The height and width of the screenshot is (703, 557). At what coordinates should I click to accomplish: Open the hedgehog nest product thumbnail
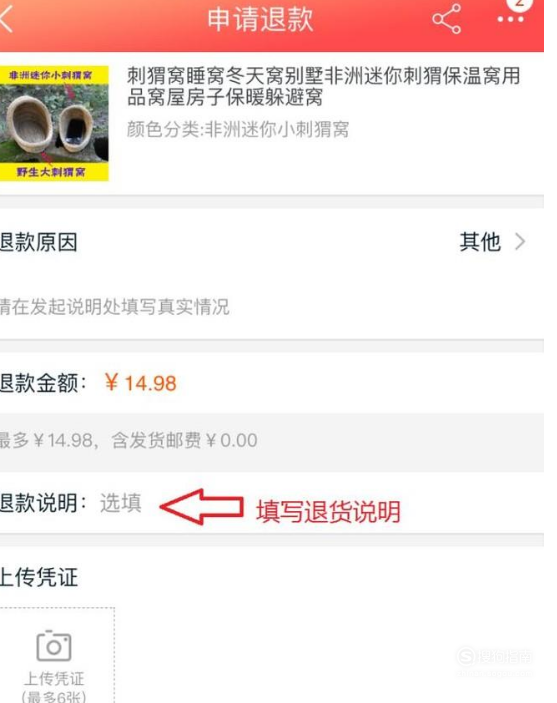coord(54,123)
